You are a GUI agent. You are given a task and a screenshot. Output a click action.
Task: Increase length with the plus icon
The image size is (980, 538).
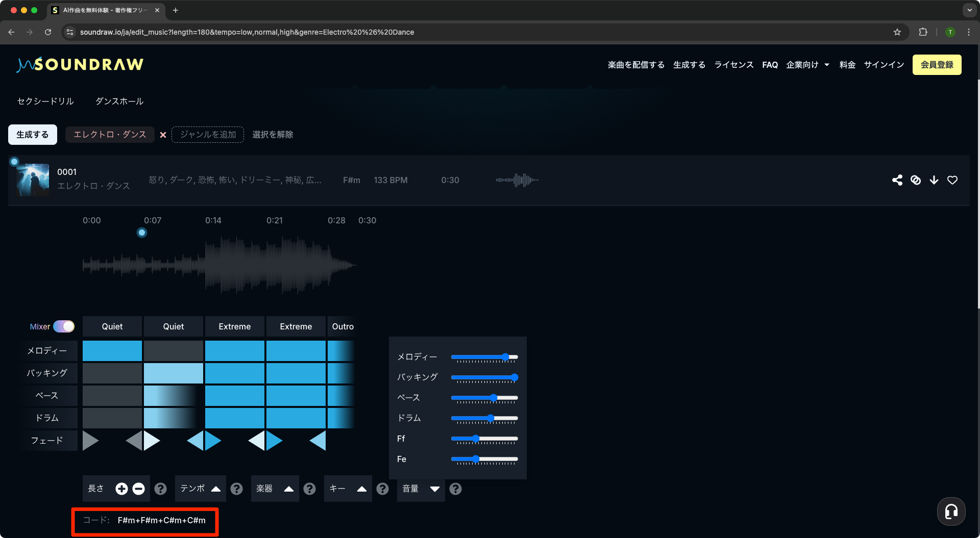pos(121,489)
